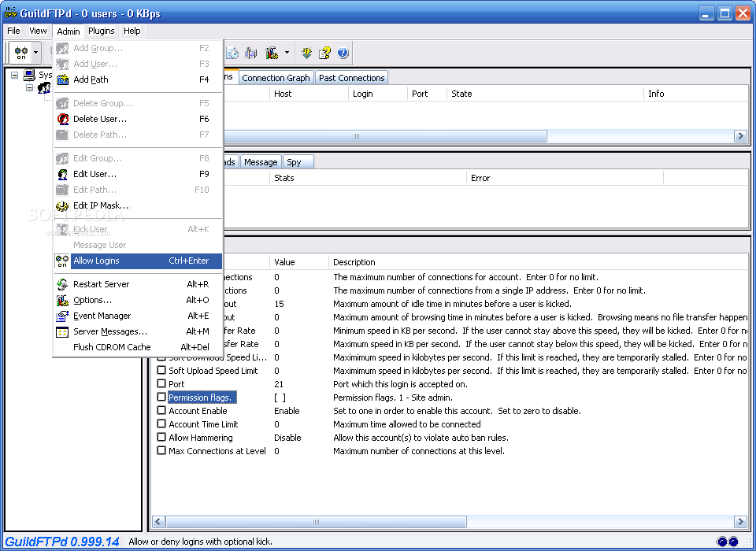The height and width of the screenshot is (551, 756).
Task: Choose Delete User from Admin menu
Action: [138, 119]
